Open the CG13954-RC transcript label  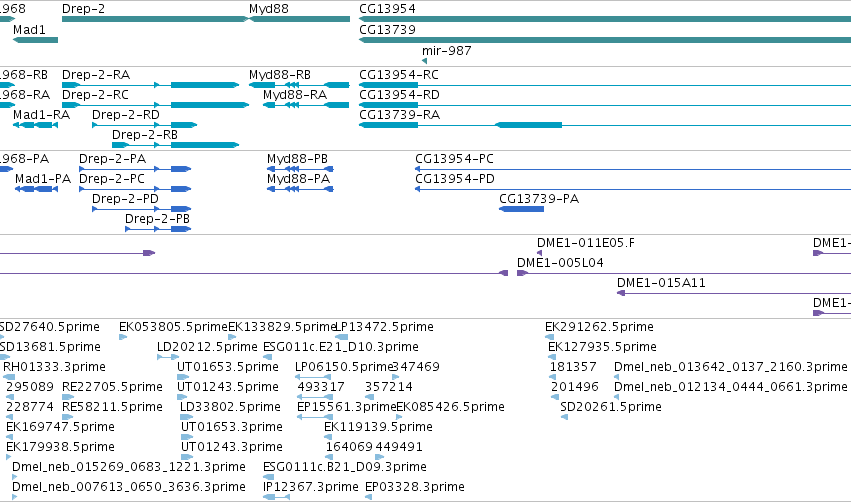click(x=399, y=74)
